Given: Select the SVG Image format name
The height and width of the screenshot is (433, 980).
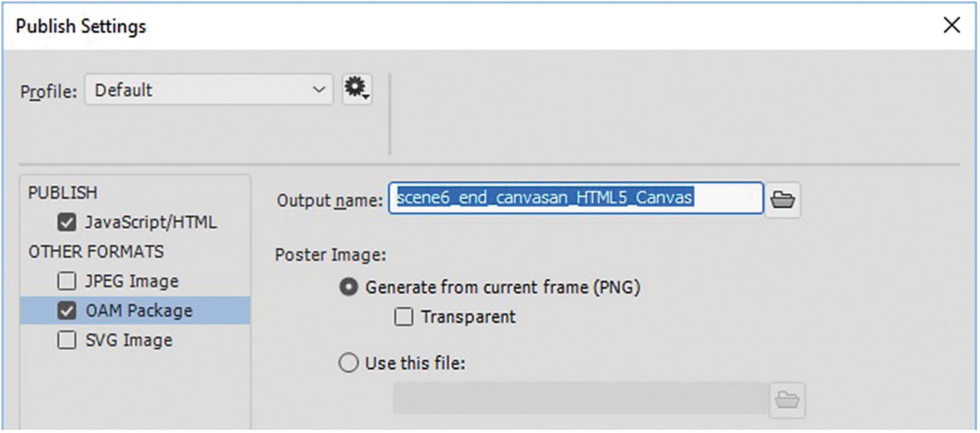Looking at the screenshot, I should (129, 341).
